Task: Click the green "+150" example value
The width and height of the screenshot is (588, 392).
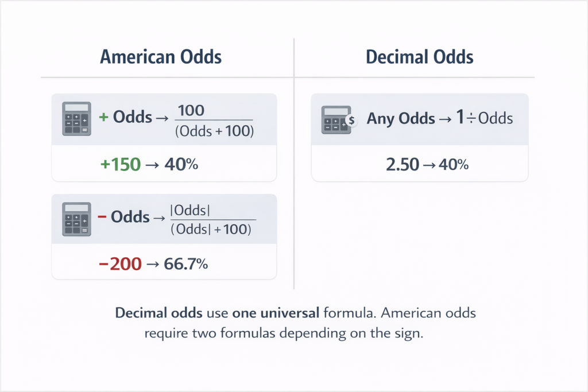Action: (119, 164)
